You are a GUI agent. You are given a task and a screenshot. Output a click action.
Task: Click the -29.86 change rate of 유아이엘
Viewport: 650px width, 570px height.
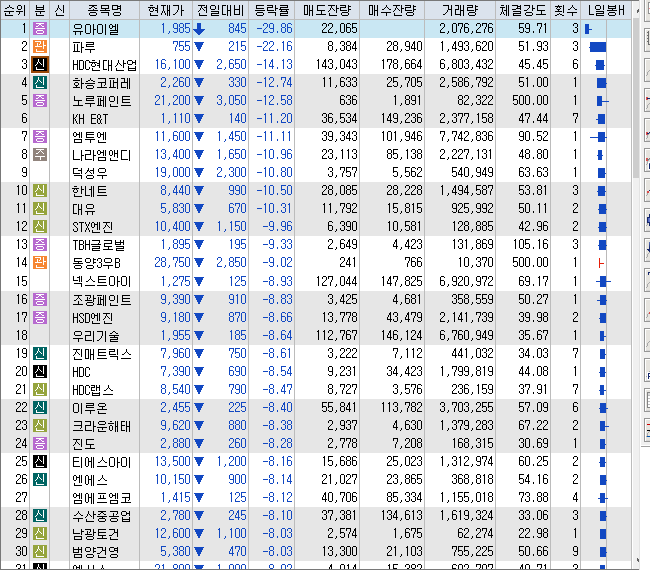[x=274, y=29]
